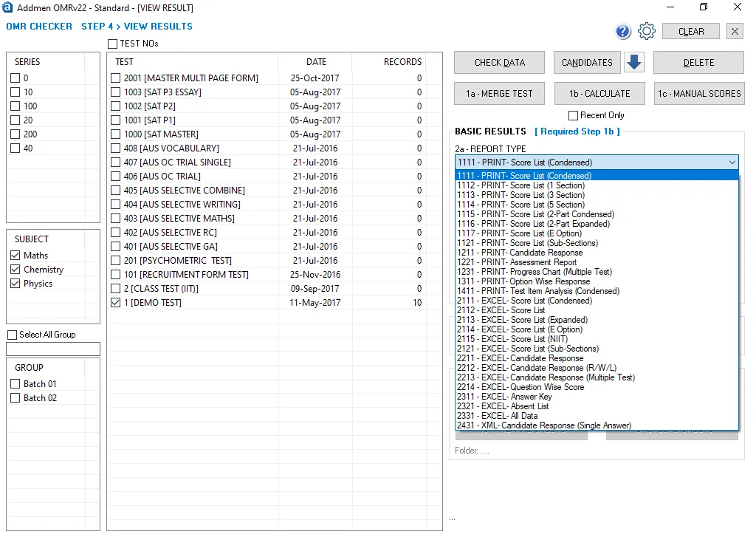This screenshot has height=537, width=756.
Task: Select 2321 - EXCEL- Absent List
Action: tap(597, 406)
